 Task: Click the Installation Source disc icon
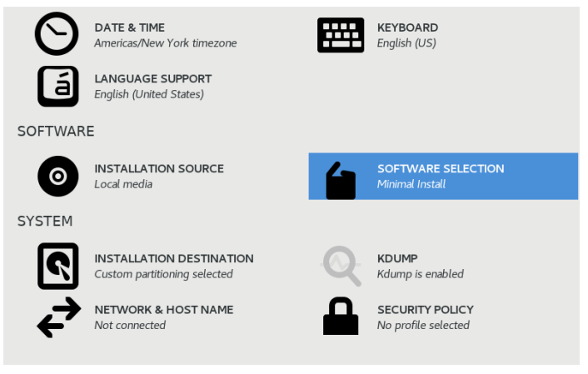tap(57, 176)
